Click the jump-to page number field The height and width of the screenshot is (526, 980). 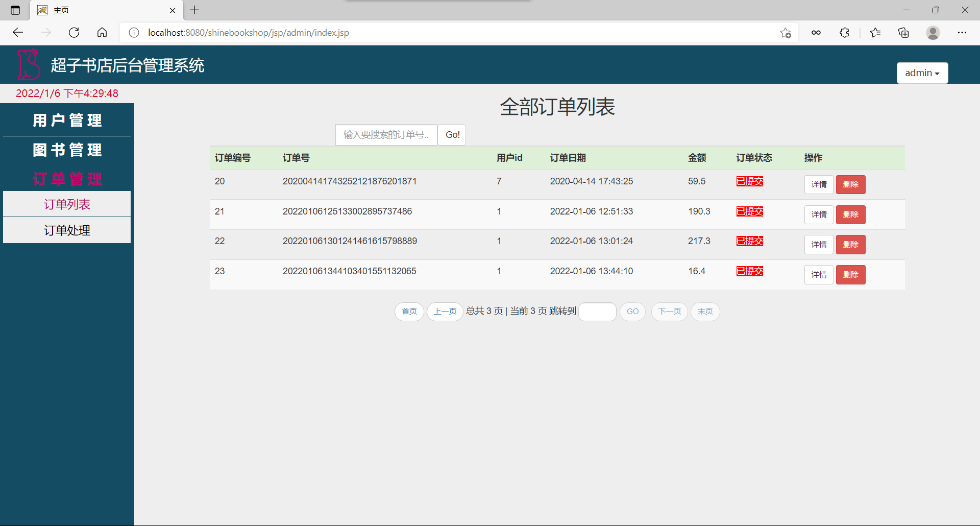click(597, 312)
